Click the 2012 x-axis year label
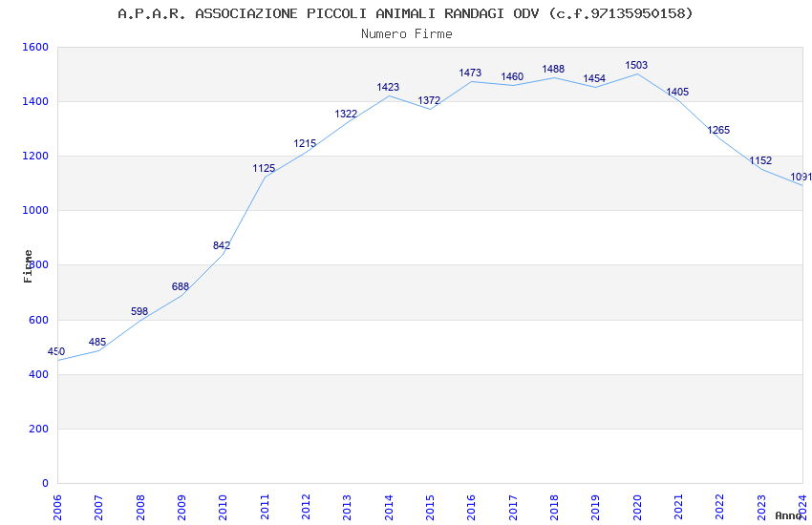Image resolution: width=812 pixels, height=525 pixels. tap(306, 508)
